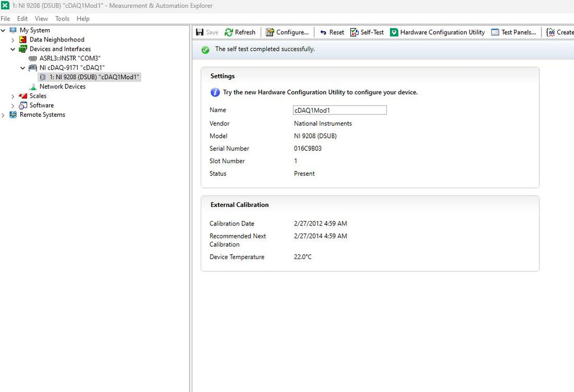Expand the Remote Systems node
This screenshot has height=392, width=574.
3,115
